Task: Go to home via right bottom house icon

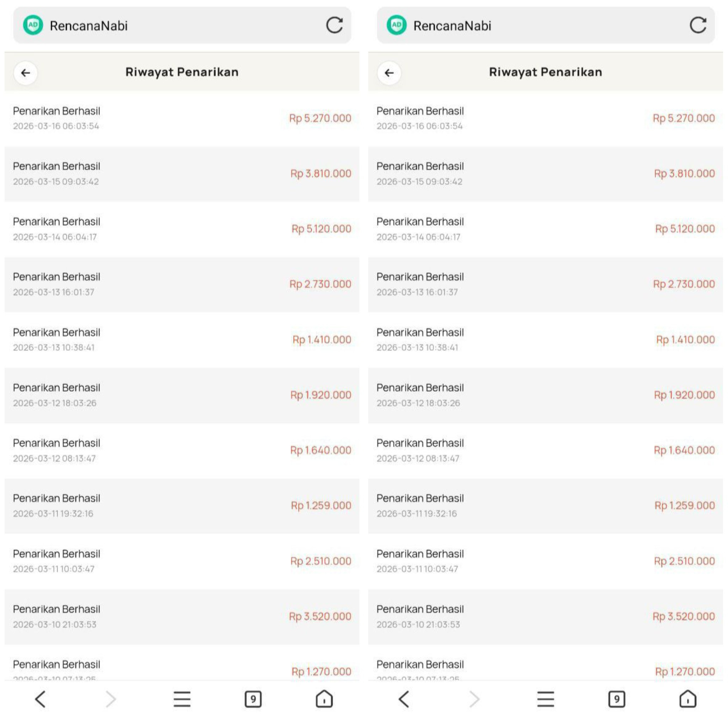Action: 688,698
